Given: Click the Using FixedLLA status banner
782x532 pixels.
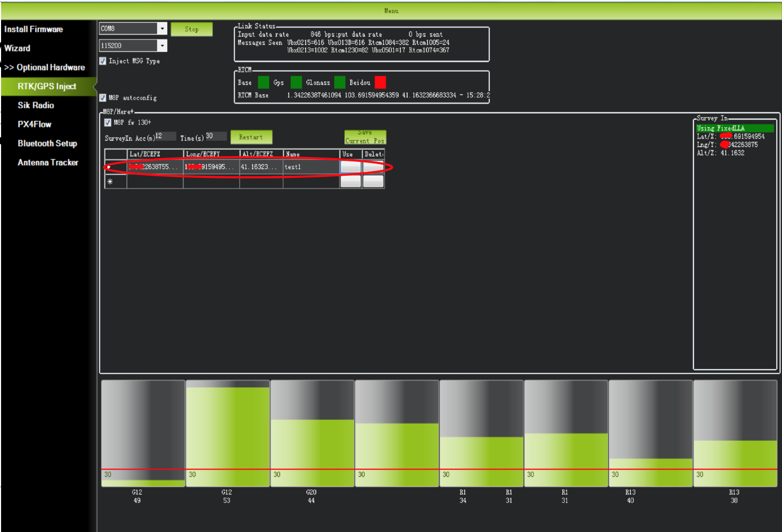Looking at the screenshot, I should coord(735,128).
